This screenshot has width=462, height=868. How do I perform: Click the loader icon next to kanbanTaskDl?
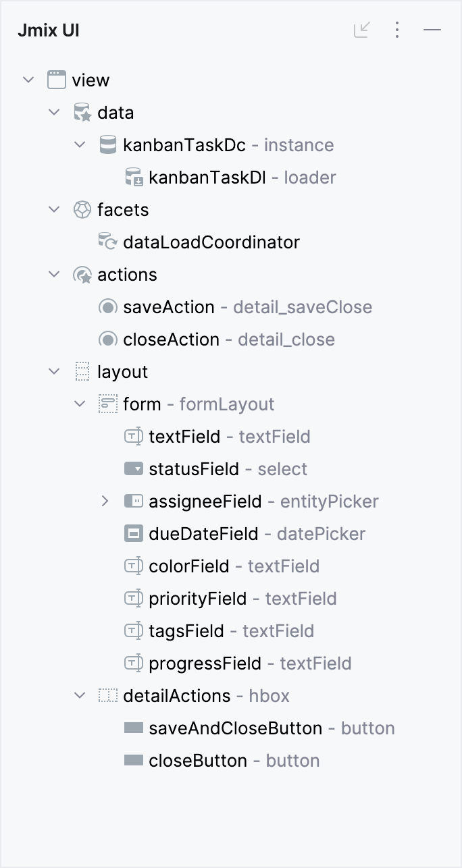[134, 177]
